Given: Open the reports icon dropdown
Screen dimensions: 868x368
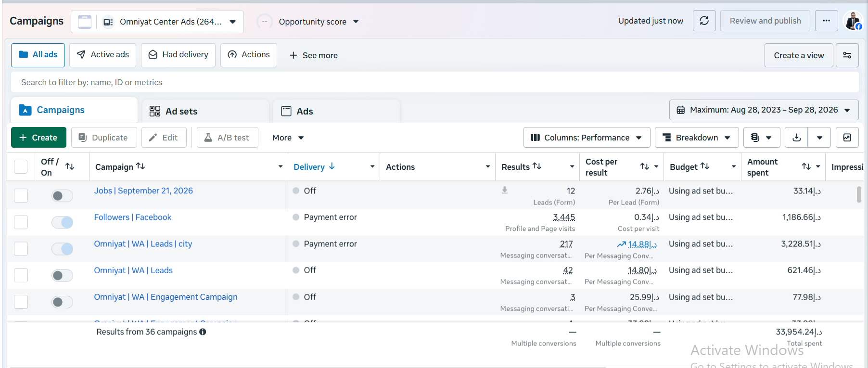Looking at the screenshot, I should (761, 138).
